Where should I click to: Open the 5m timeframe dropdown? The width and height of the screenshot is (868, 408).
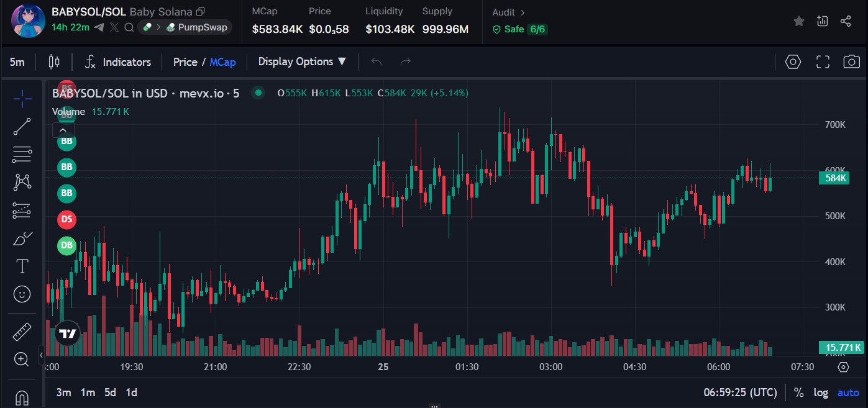pyautogui.click(x=17, y=62)
